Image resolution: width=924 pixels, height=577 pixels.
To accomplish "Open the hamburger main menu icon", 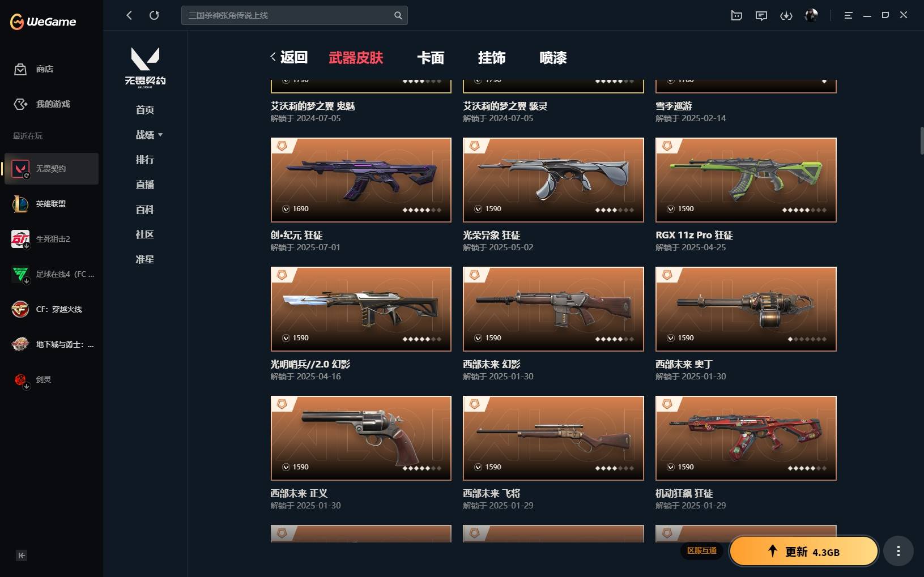I will pyautogui.click(x=848, y=15).
